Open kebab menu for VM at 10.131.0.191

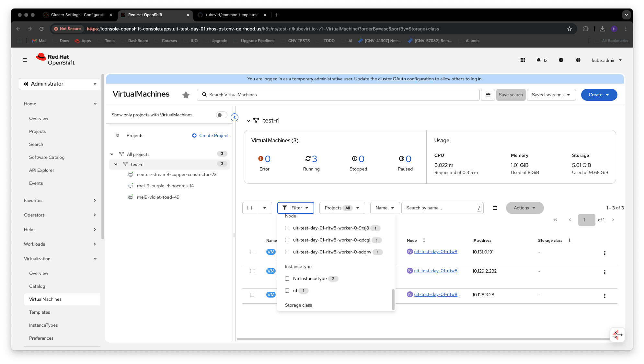pyautogui.click(x=604, y=253)
